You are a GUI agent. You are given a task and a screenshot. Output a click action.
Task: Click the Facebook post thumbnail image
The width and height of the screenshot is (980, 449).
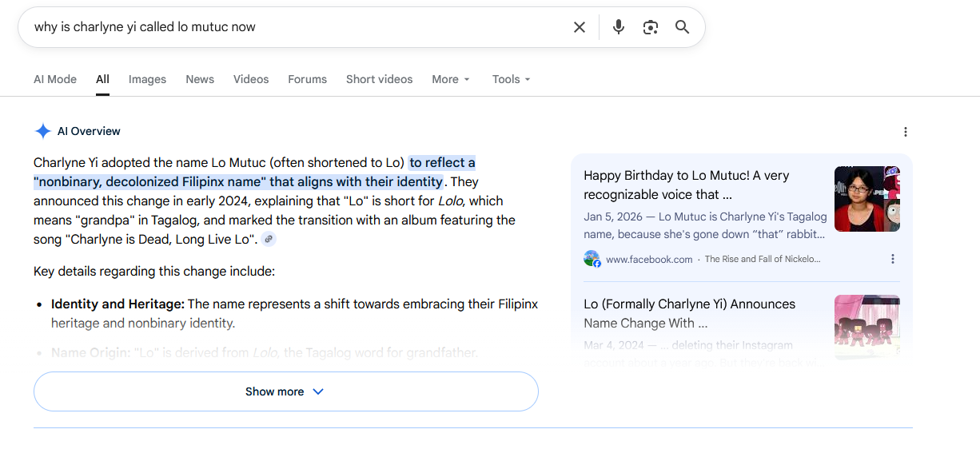click(x=866, y=199)
